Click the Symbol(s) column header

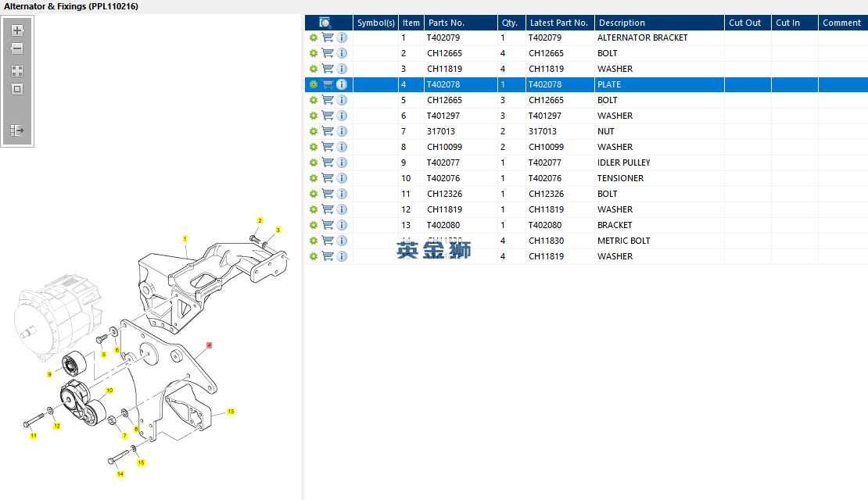point(376,23)
